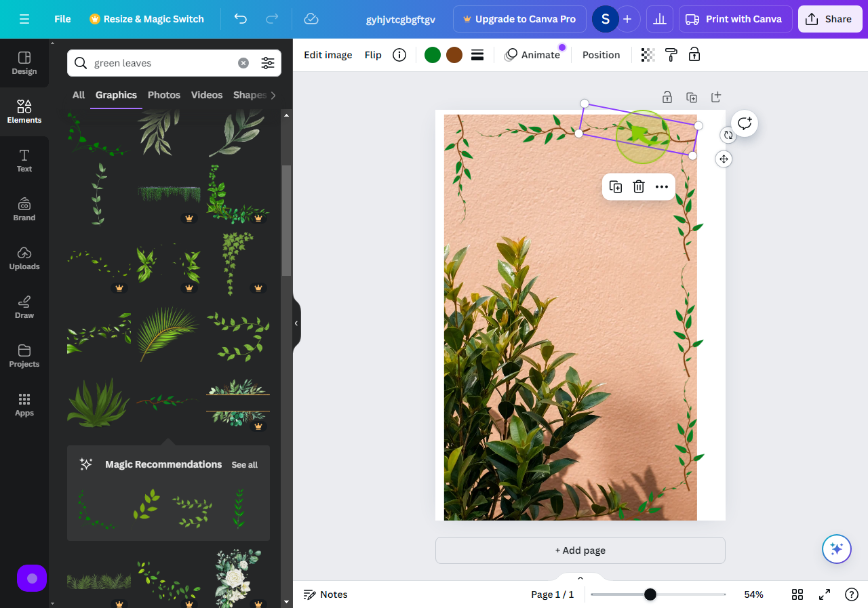Screen dimensions: 868x608
Task: Click Edit image
Action: pos(328,55)
